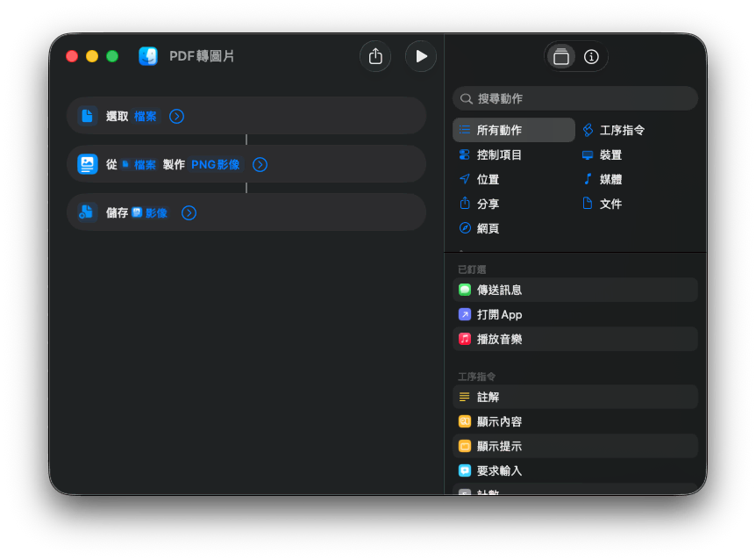This screenshot has width=756, height=560.
Task: Show the action library panel
Action: click(561, 57)
